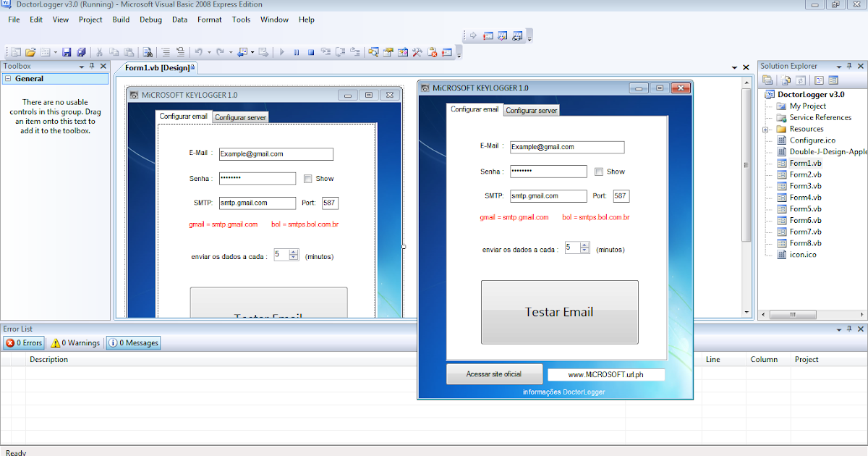
Task: Open Solution Explorer from main toolbar icon
Action: click(x=374, y=52)
